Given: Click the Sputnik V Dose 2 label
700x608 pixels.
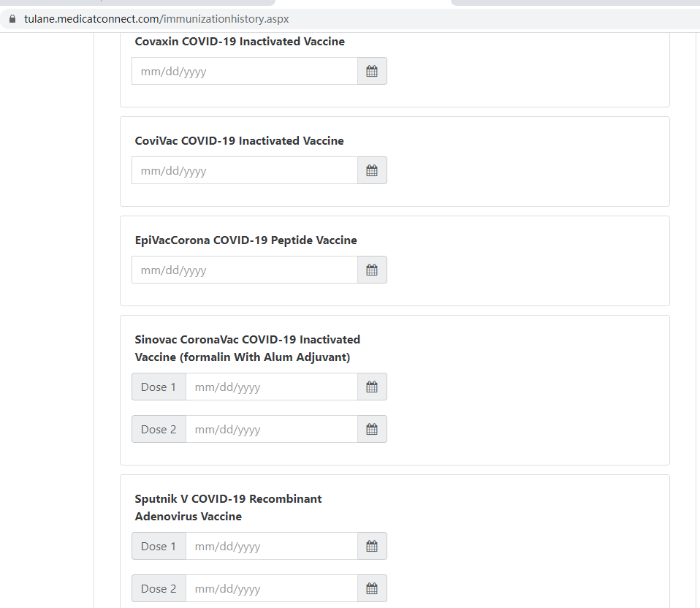Looking at the screenshot, I should [159, 588].
